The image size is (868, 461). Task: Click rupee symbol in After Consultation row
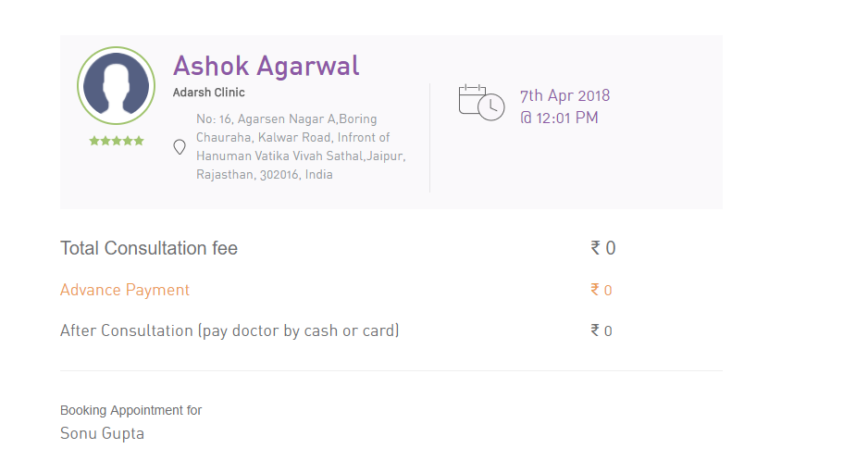tap(595, 330)
